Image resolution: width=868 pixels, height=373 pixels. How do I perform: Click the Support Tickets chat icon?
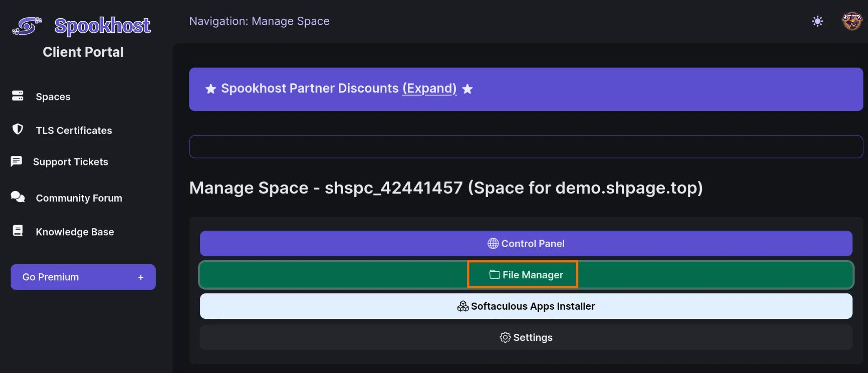pyautogui.click(x=16, y=161)
